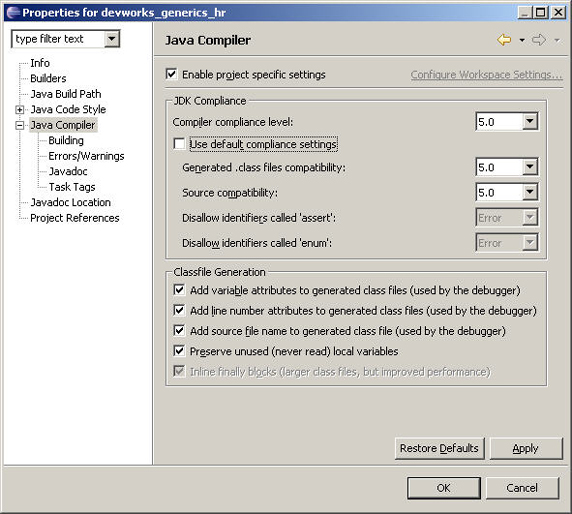Screen dimensions: 572x514
Task: Toggle Add variable attributes checkbox
Action: (x=179, y=290)
